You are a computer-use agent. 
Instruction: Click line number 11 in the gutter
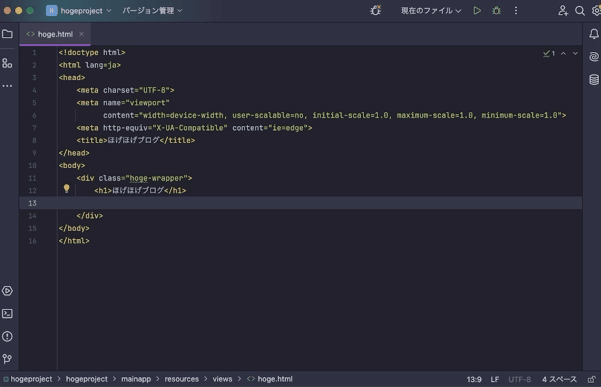32,178
